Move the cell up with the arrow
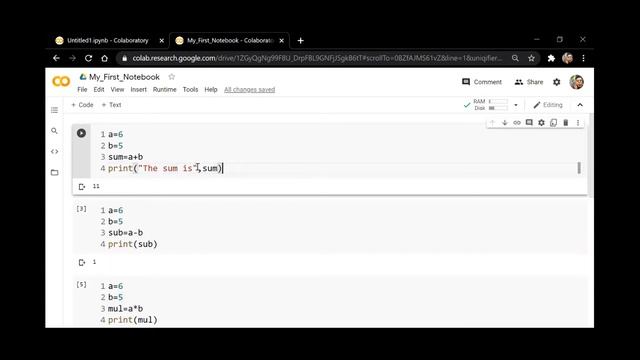This screenshot has width=640, height=360. tap(492, 122)
